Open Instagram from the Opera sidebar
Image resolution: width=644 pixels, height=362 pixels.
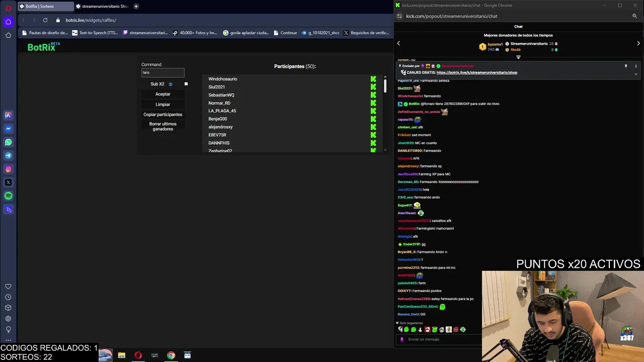[8, 169]
